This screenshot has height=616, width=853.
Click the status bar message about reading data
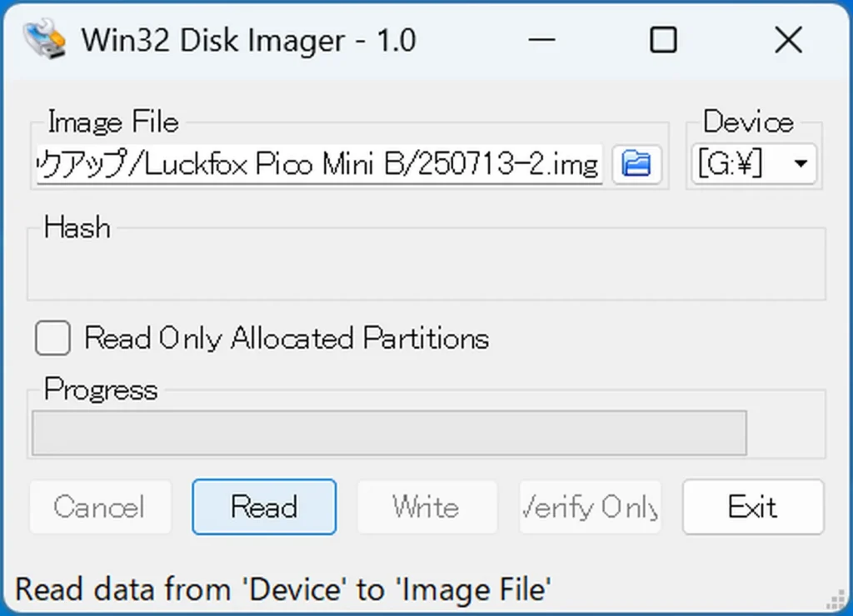283,589
